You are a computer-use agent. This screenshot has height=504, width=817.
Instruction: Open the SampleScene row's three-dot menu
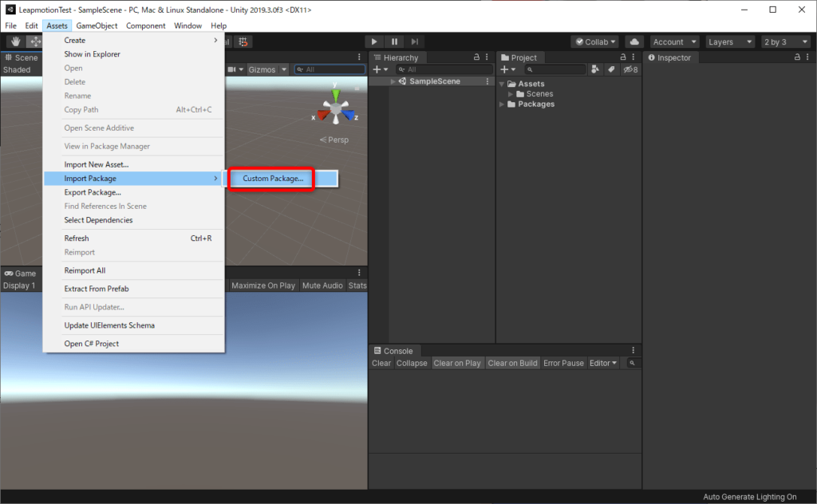(x=487, y=81)
